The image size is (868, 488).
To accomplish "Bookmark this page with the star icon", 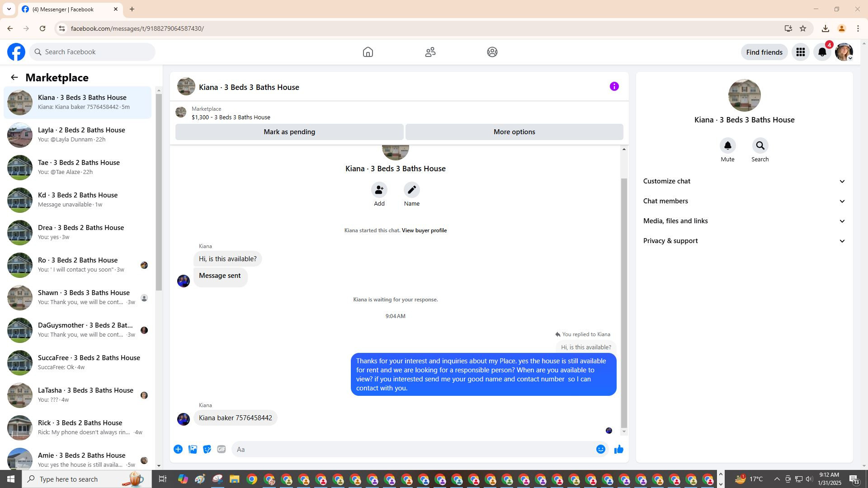I will [x=803, y=28].
